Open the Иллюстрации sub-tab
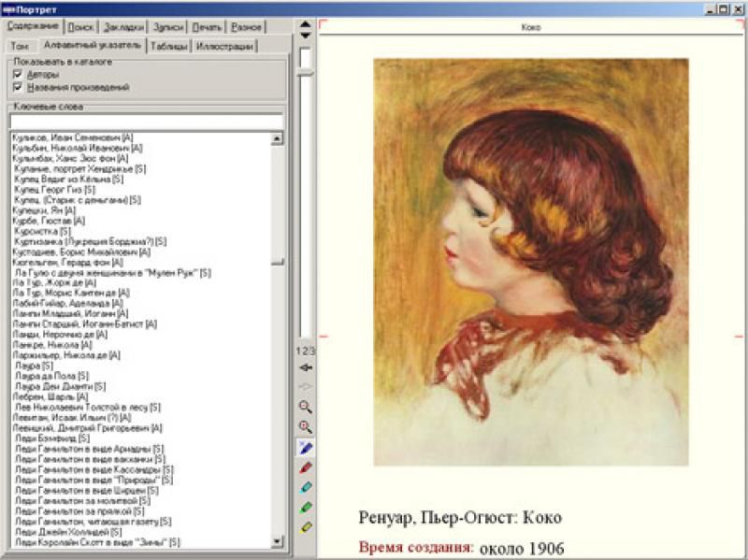Image resolution: width=748 pixels, height=560 pixels. click(224, 46)
